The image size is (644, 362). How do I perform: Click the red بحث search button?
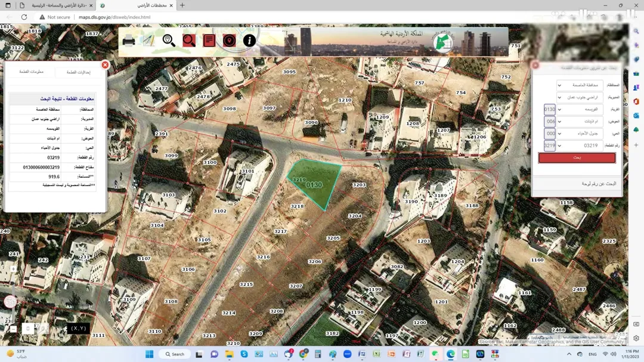(x=577, y=158)
